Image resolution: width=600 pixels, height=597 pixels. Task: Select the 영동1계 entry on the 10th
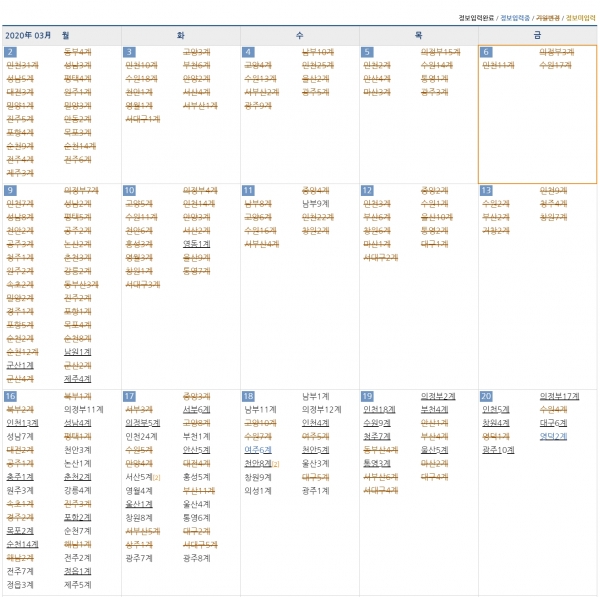tap(197, 243)
